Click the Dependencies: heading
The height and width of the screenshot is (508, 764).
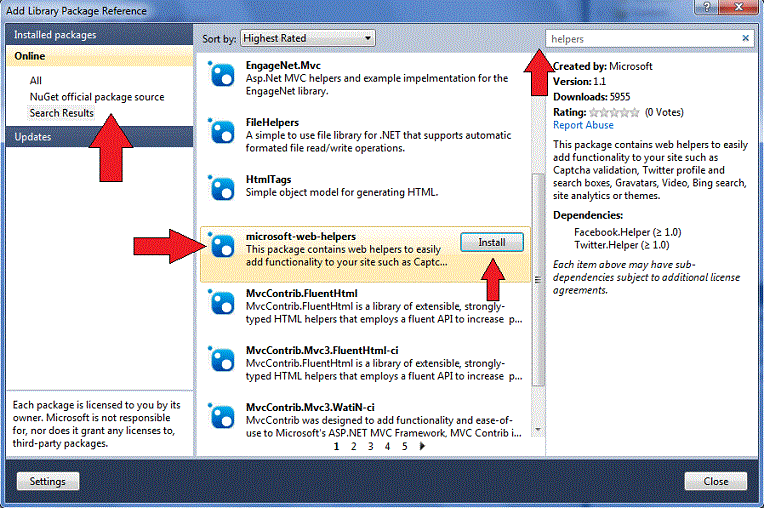[x=588, y=215]
